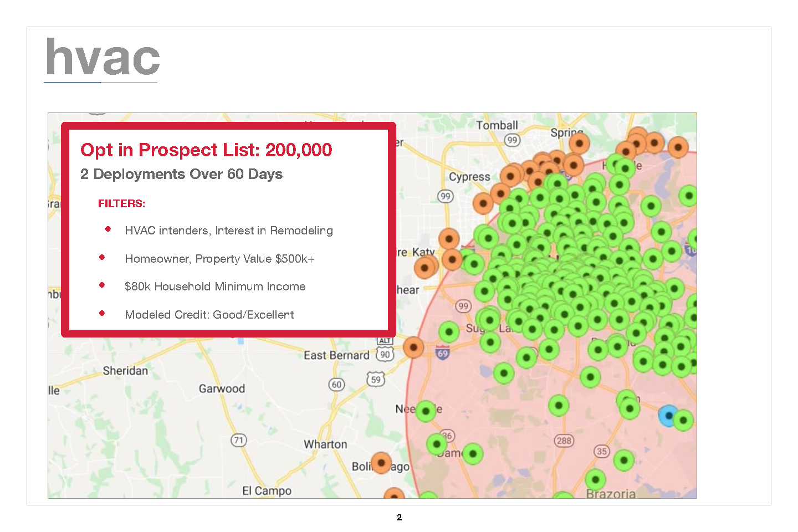This screenshot has height=532, width=798.
Task: Select the orange marker beside East Bernard
Action: [x=413, y=347]
